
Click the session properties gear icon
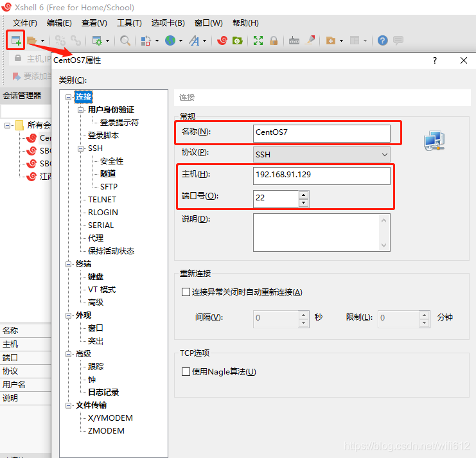(x=97, y=40)
